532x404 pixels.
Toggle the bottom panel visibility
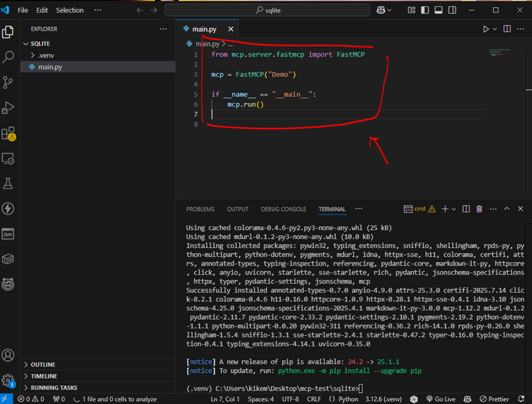tap(438, 10)
